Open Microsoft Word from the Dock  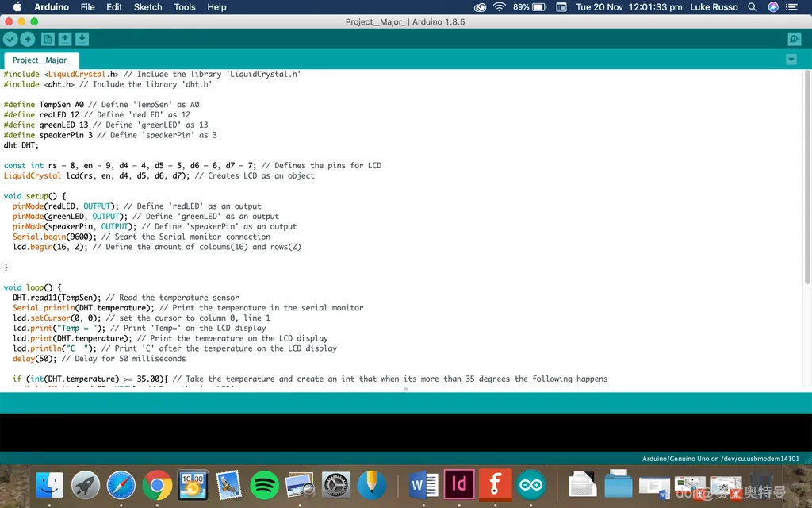coord(423,485)
